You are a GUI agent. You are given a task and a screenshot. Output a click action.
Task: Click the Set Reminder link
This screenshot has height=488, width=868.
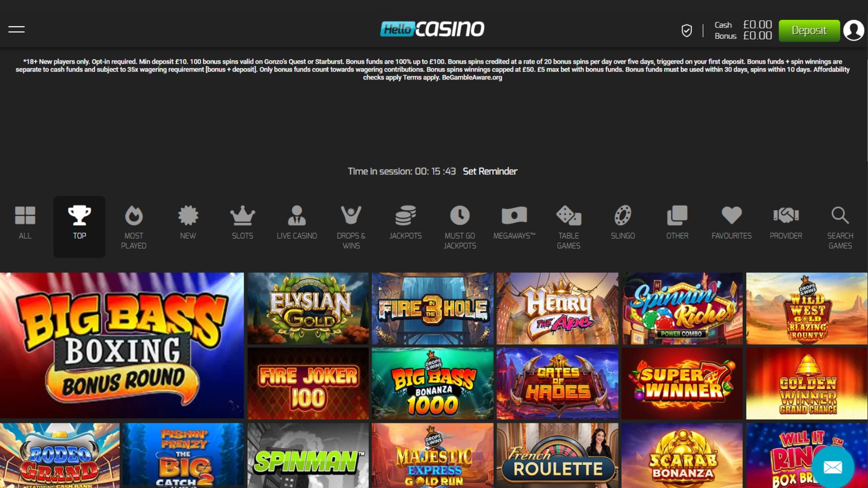click(x=490, y=171)
